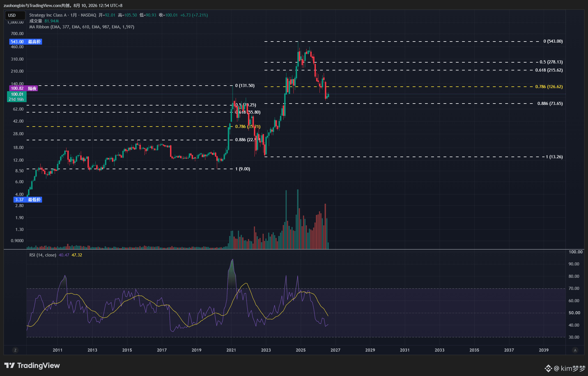This screenshot has width=588, height=376.
Task: Click the yellow RSI average value 47.32
Action: [x=77, y=255]
